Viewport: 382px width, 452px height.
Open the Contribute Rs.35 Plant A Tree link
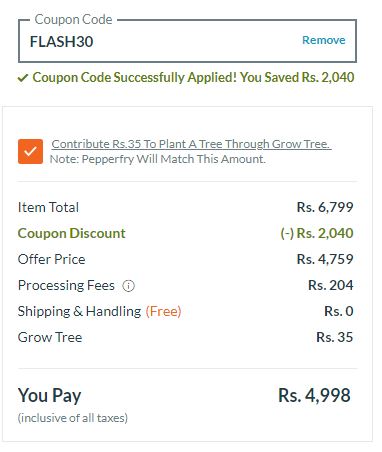click(x=191, y=144)
